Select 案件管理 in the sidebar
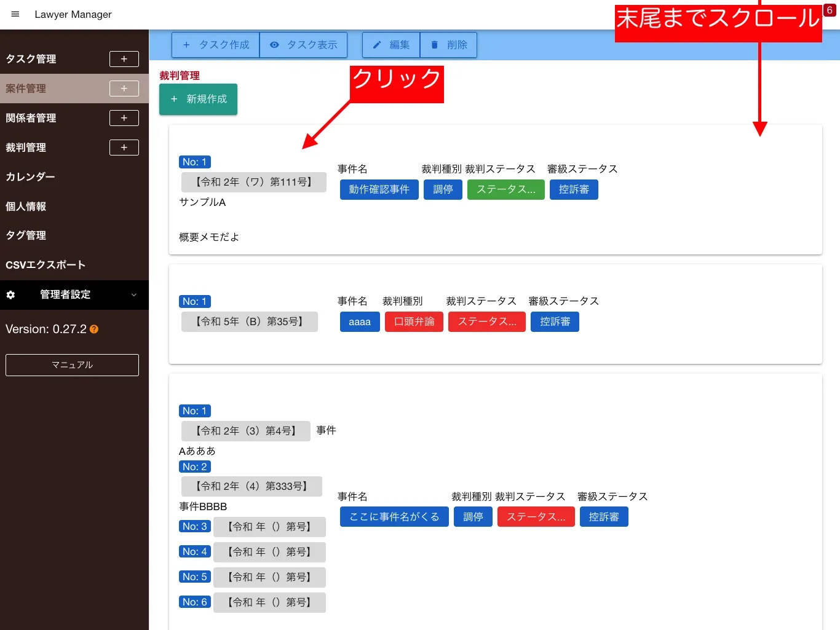 point(26,89)
